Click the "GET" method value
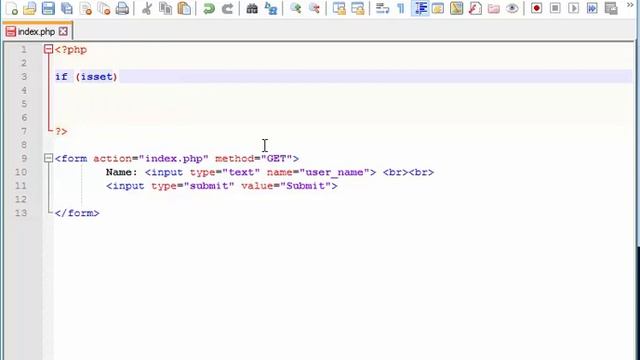 tap(276, 158)
